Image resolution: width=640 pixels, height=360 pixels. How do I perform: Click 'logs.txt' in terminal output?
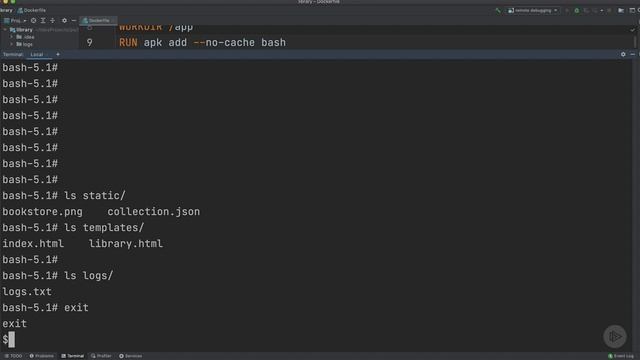click(x=27, y=292)
